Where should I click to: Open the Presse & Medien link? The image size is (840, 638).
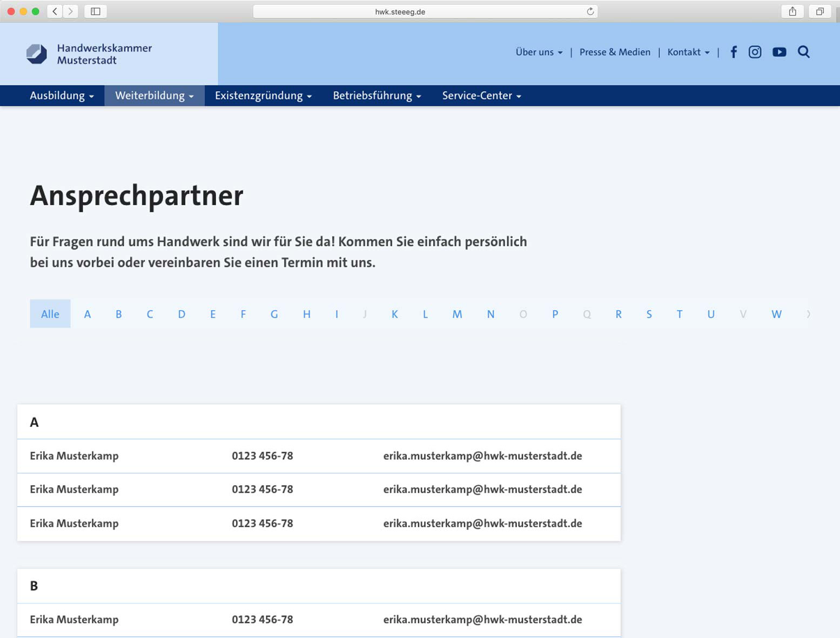(615, 52)
